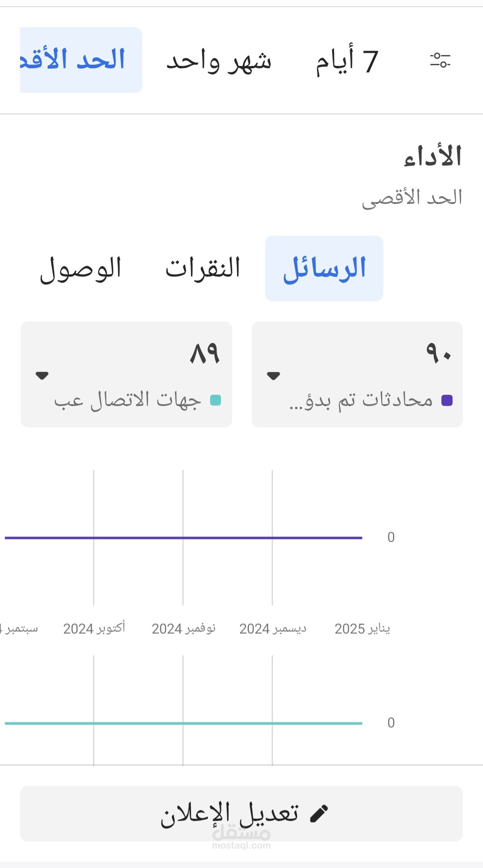Viewport: 483px width, 868px height.
Task: Click the يناير 2025 axis label
Action: [x=362, y=629]
